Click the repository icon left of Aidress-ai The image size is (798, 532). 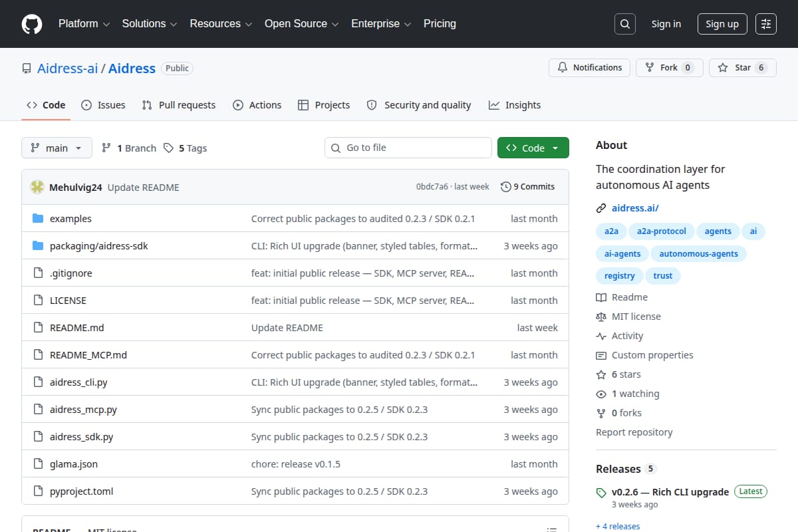point(27,68)
